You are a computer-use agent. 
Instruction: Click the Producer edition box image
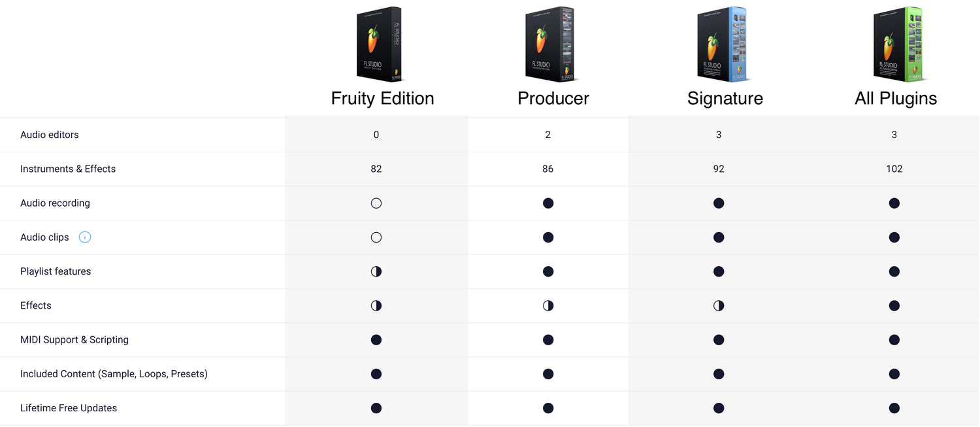point(549,44)
